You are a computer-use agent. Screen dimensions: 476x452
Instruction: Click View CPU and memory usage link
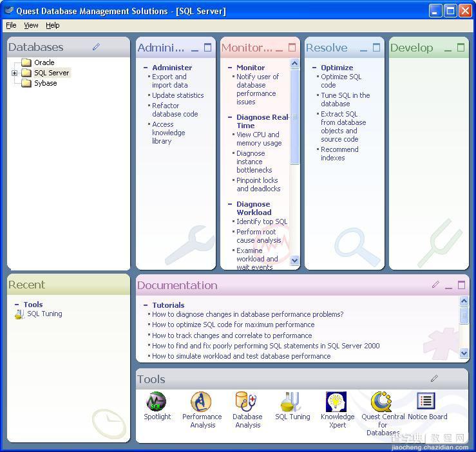[259, 138]
